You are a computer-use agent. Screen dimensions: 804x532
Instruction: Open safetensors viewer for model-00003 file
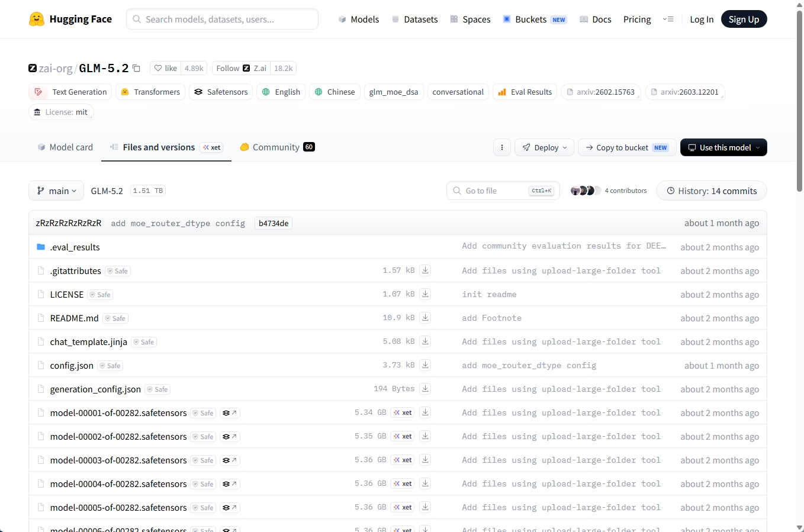[230, 460]
